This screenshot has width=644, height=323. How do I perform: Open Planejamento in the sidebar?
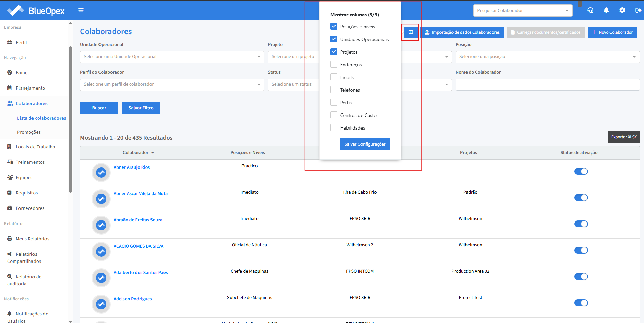[x=30, y=88]
